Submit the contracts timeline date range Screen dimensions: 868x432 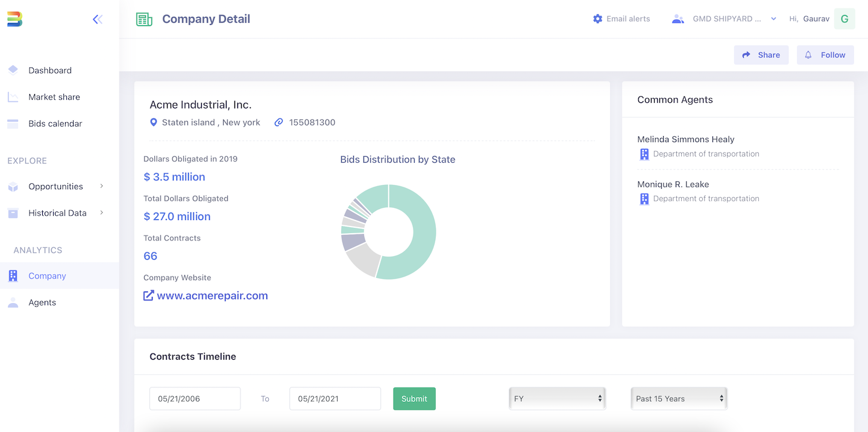coord(414,398)
